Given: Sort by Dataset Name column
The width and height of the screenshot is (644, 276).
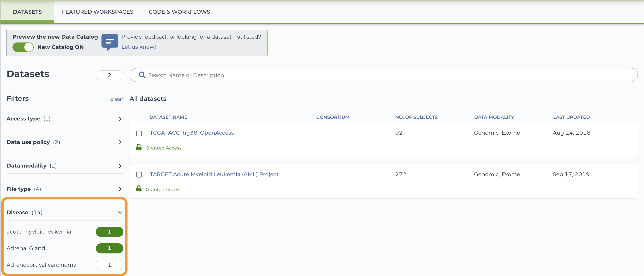Looking at the screenshot, I should [x=168, y=117].
